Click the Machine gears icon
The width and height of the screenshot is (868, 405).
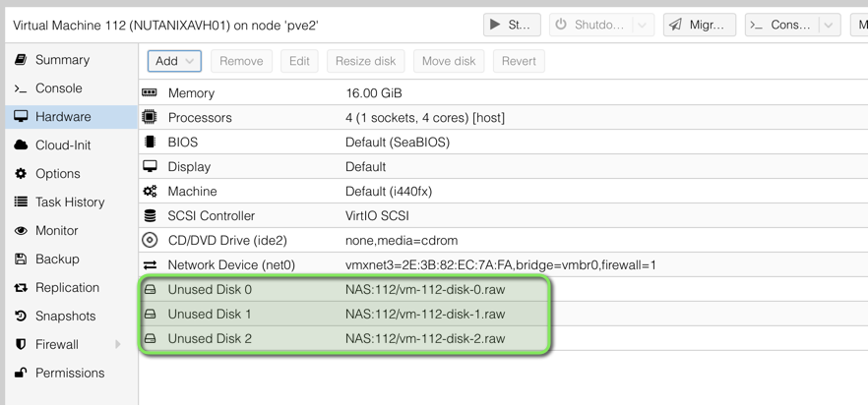(150, 192)
